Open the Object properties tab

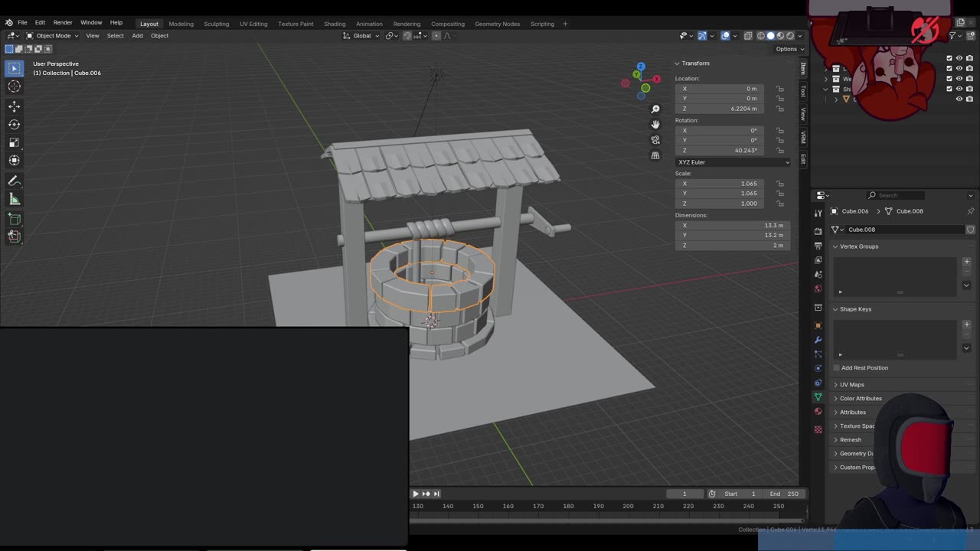[x=818, y=325]
